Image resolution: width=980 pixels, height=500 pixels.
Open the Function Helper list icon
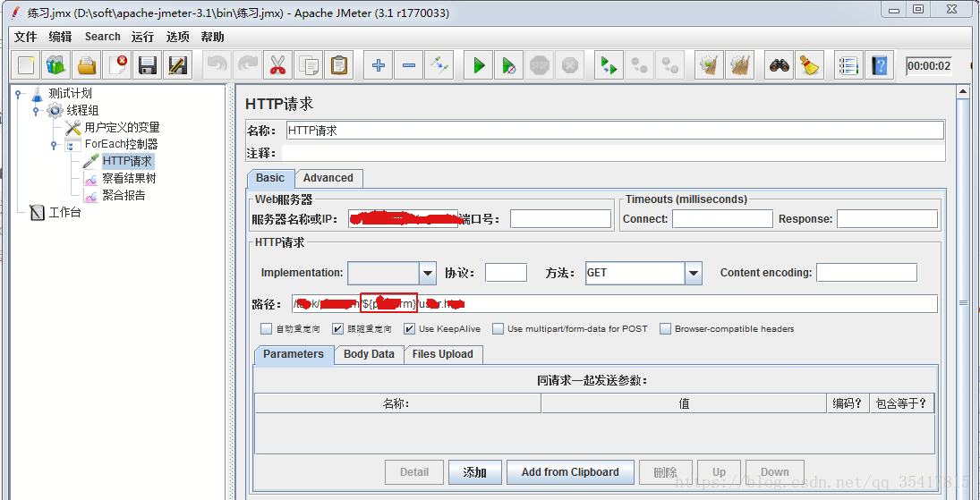(x=849, y=65)
